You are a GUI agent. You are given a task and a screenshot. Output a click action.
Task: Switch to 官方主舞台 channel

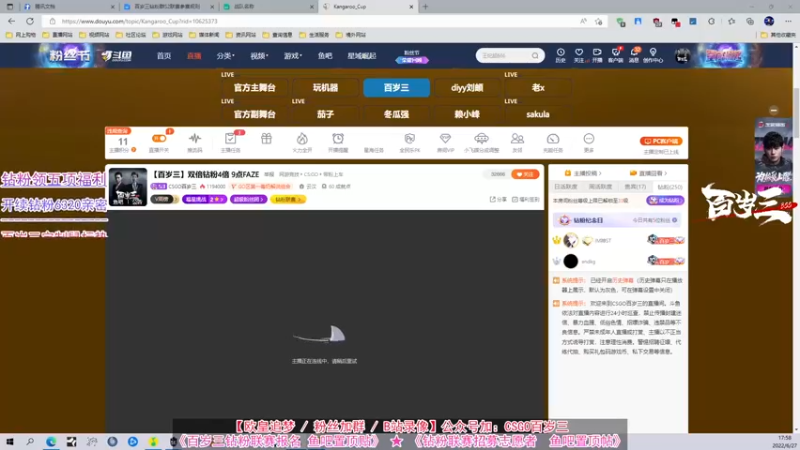(255, 88)
